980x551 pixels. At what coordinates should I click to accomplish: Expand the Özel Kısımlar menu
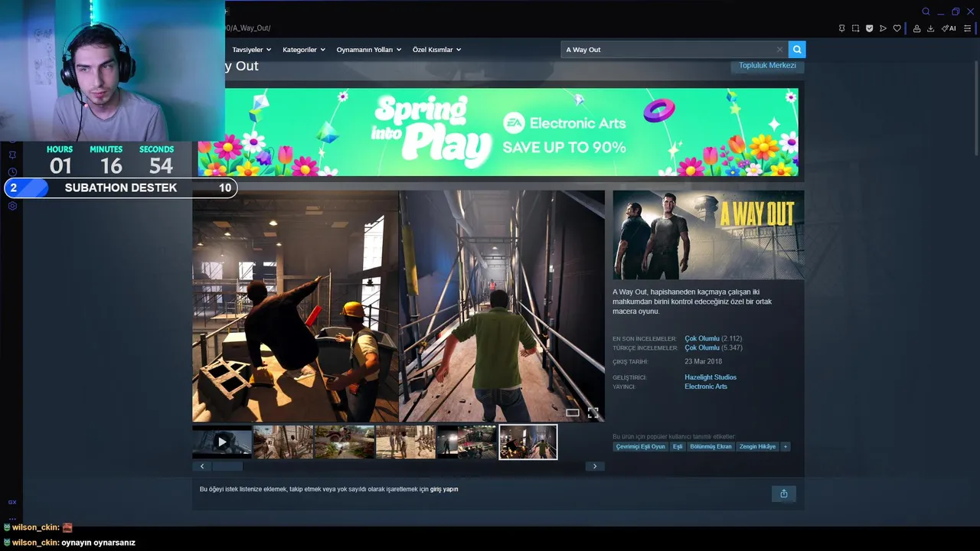[436, 50]
